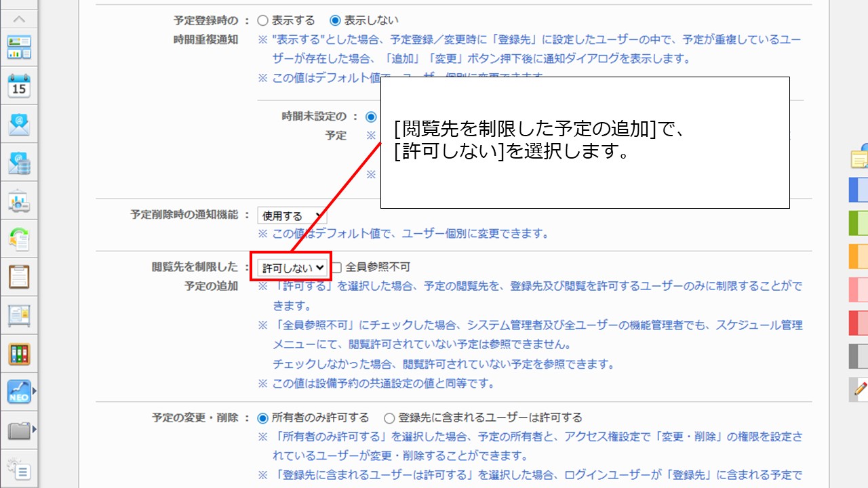Click the pencil edit icon on right edge

tap(859, 389)
